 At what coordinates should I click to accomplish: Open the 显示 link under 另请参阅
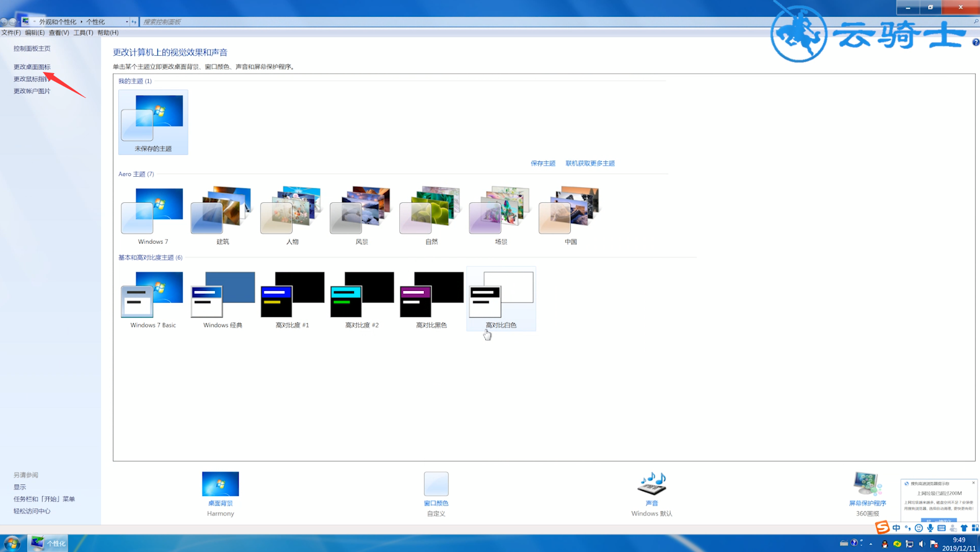point(20,487)
